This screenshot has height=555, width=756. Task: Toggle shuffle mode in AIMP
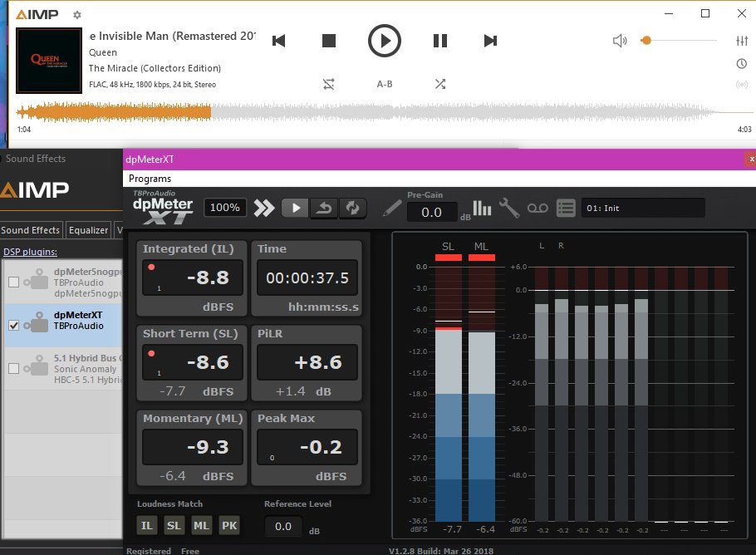(440, 85)
